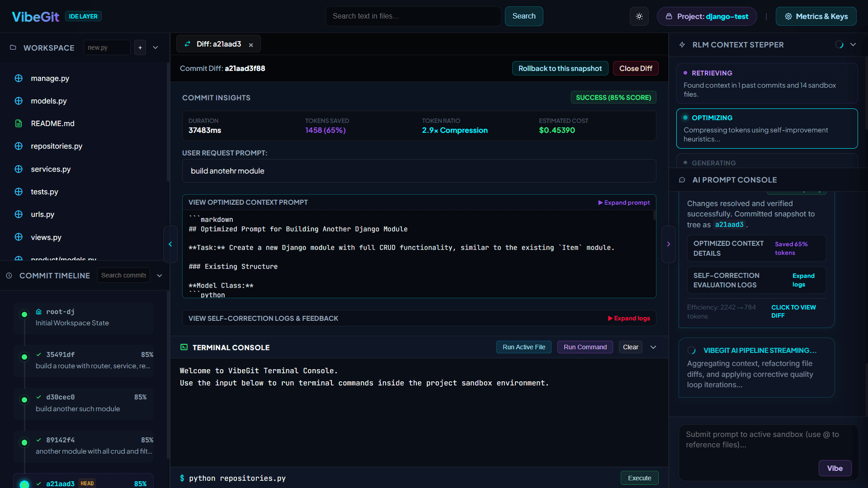Viewport: 868px width, 488px height.
Task: Execute the terminal command
Action: [x=639, y=478]
